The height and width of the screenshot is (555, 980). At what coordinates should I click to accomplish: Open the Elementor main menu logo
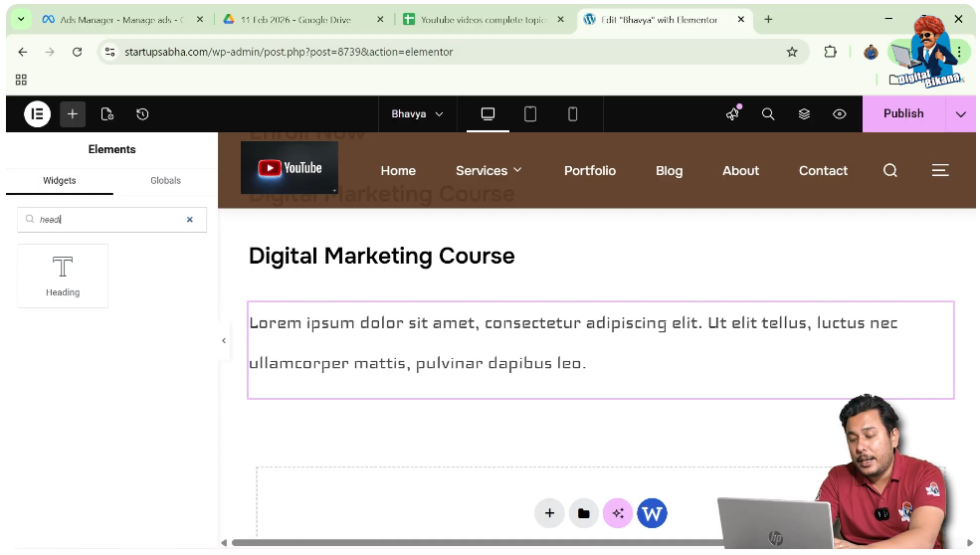(37, 114)
